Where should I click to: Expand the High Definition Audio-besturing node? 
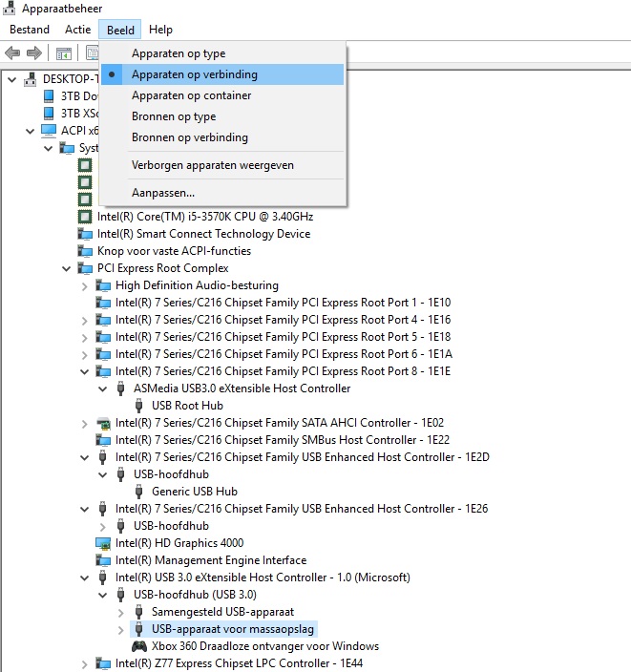click(x=84, y=285)
